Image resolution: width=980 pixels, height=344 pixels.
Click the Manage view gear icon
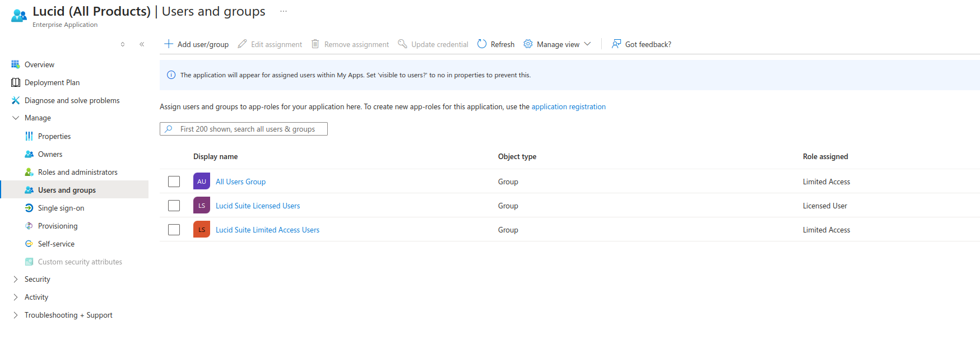tap(528, 44)
